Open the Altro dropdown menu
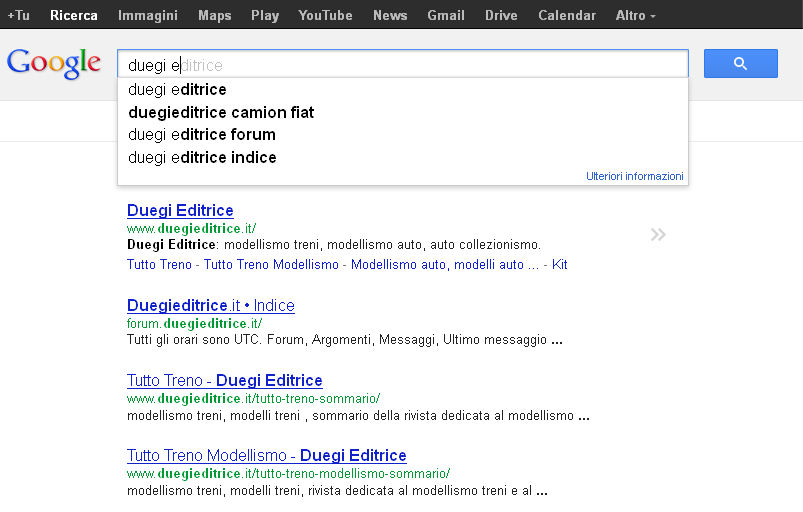803x512 pixels. [x=636, y=15]
